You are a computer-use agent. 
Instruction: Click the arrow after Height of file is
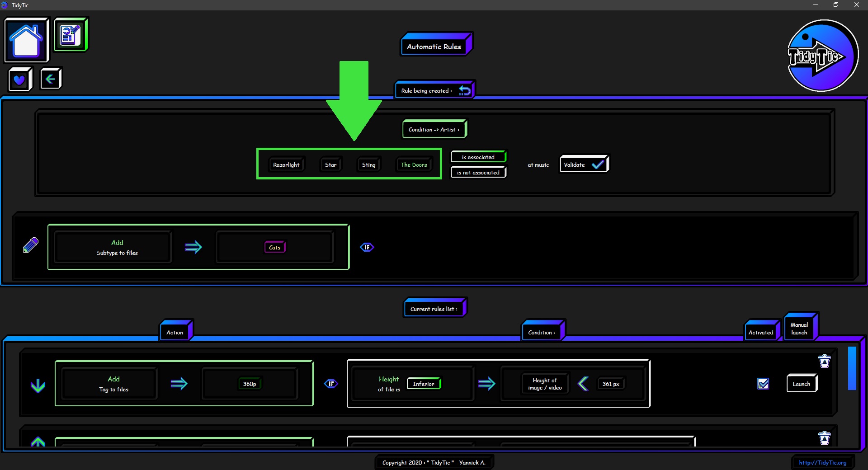point(487,384)
